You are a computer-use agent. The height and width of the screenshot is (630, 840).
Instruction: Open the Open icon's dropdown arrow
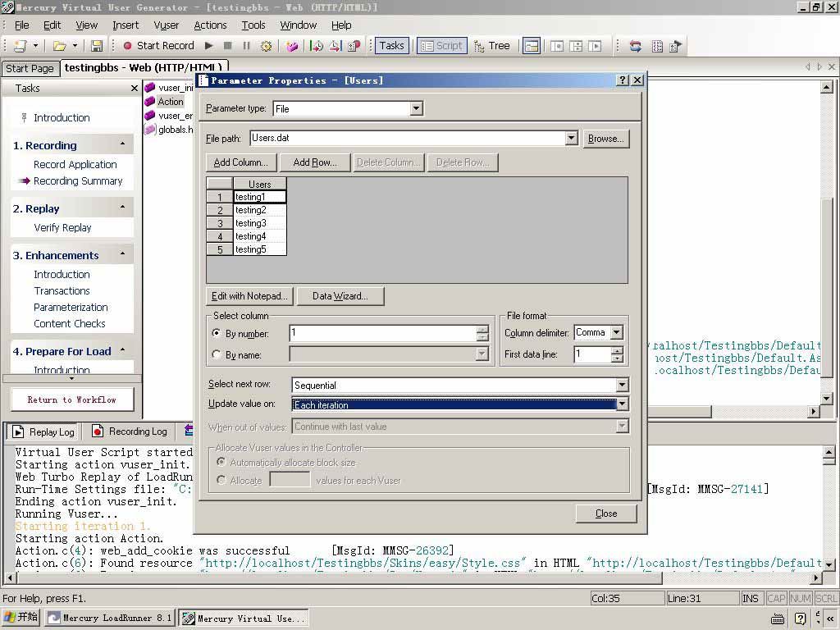(75, 46)
